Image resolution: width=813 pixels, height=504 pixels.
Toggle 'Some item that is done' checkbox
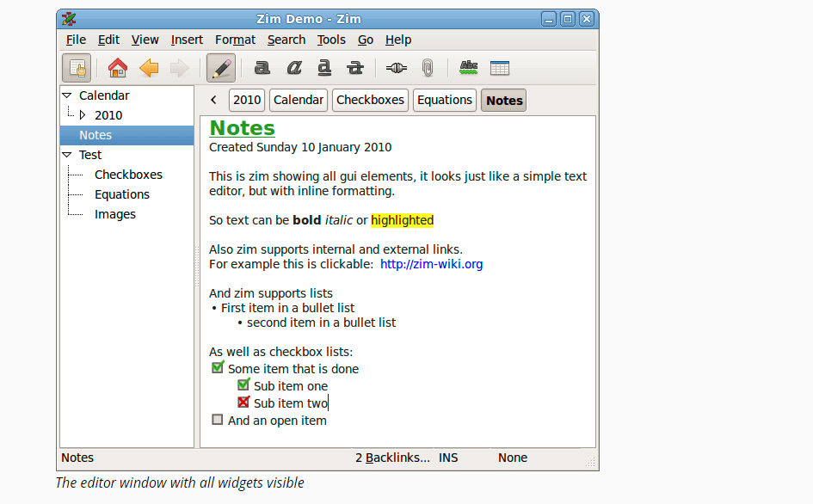coord(218,368)
